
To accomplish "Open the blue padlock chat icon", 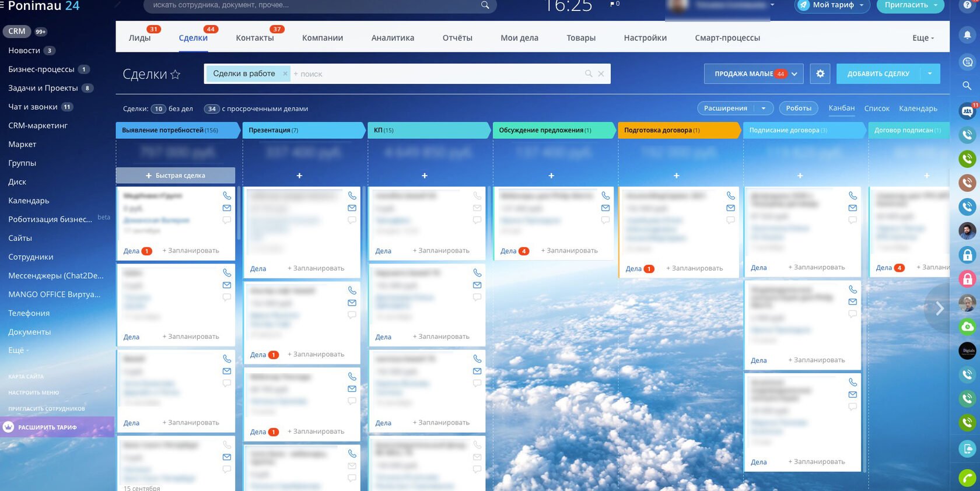I will [967, 255].
